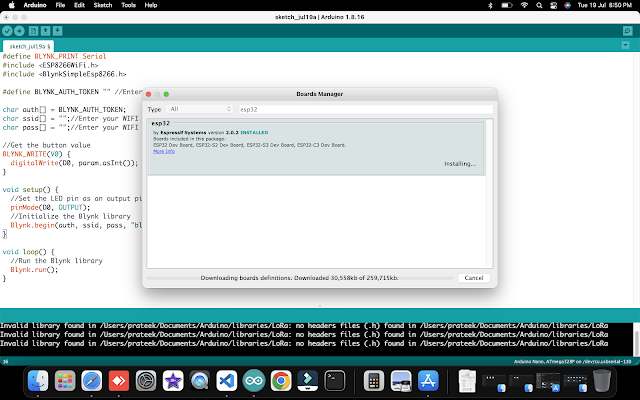Click the Verify sketch checkmark icon
The width and height of the screenshot is (640, 400).
point(8,32)
